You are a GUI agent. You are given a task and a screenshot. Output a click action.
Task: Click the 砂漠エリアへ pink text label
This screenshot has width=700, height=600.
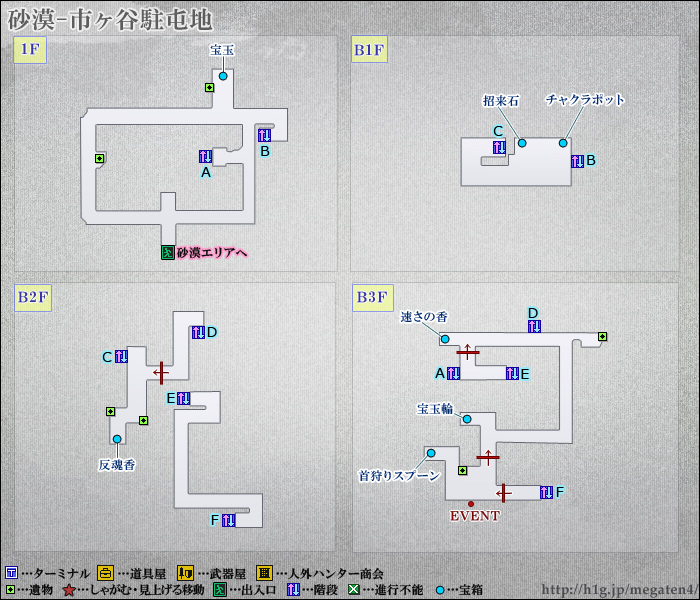coord(211,253)
